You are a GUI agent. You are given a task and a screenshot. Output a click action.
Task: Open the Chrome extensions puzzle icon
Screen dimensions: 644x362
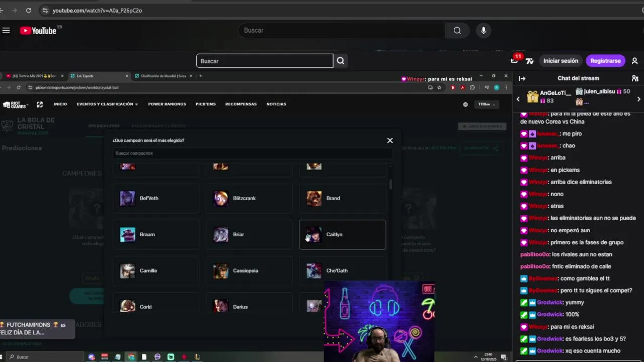pyautogui.click(x=472, y=87)
